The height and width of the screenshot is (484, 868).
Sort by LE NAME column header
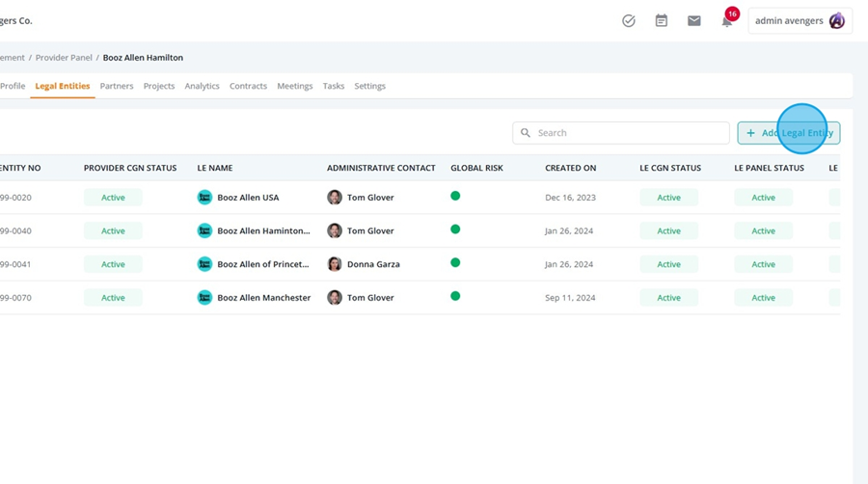tap(215, 168)
